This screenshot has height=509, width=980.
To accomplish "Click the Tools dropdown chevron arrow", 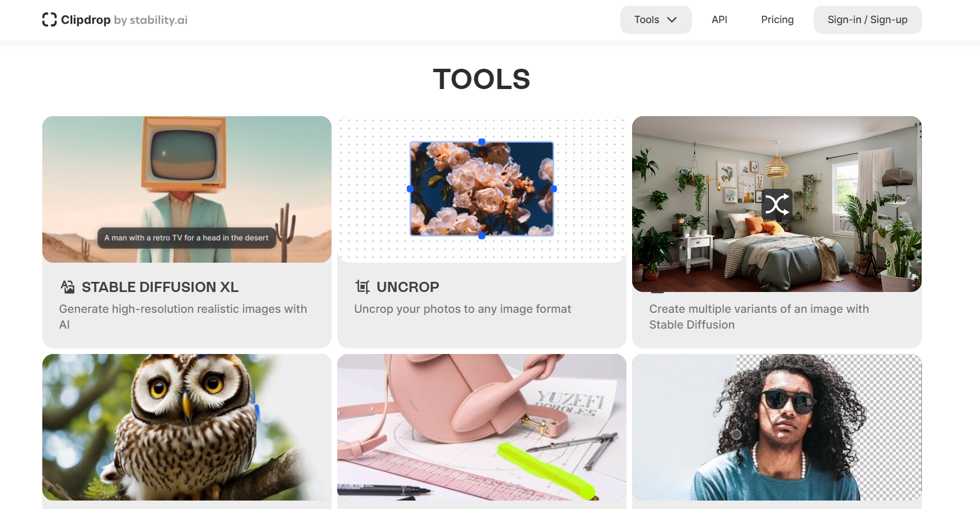I will (672, 20).
